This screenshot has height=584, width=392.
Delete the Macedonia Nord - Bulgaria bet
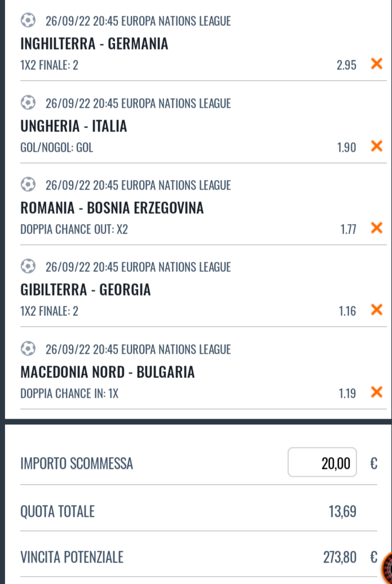click(x=376, y=392)
